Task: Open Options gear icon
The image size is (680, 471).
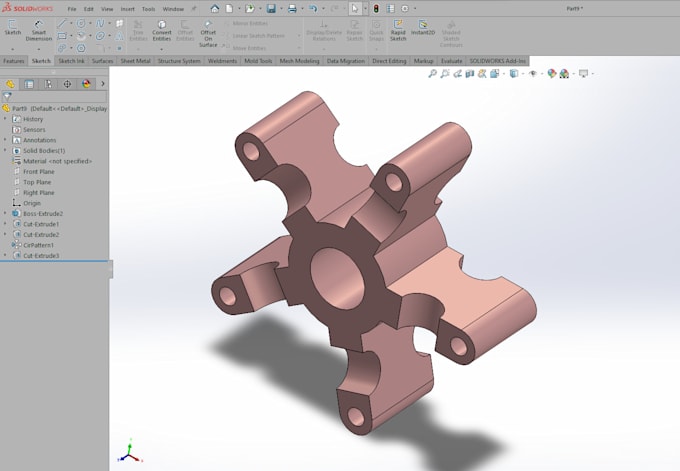Action: [x=405, y=8]
